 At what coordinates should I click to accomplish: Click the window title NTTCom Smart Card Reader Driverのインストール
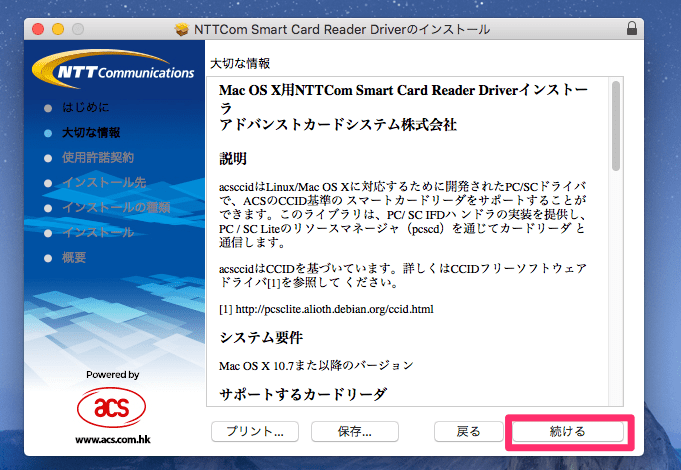click(x=342, y=30)
